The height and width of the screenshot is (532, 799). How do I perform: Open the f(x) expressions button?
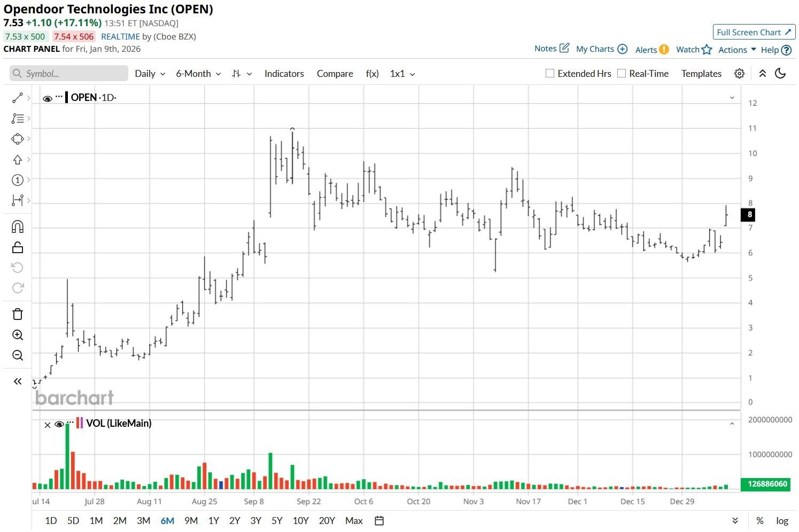click(372, 74)
